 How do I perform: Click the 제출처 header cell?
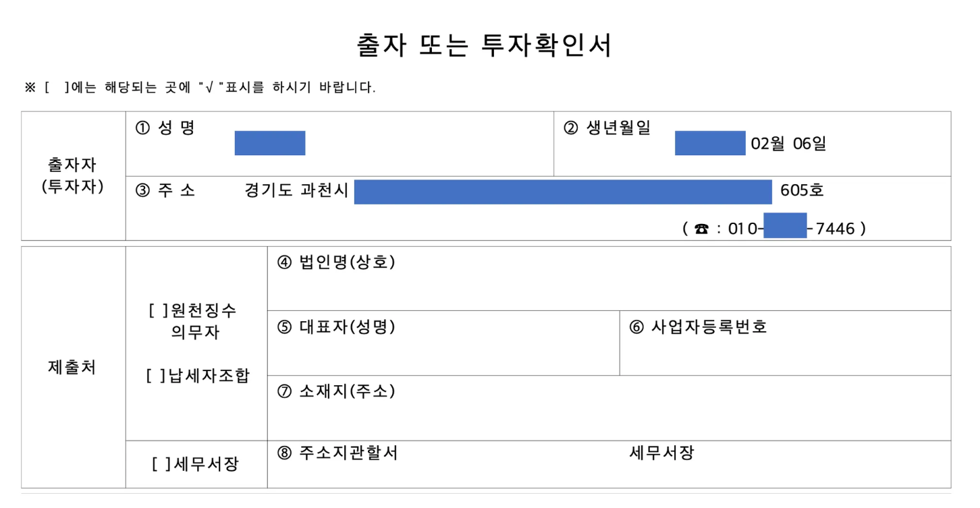coord(73,367)
